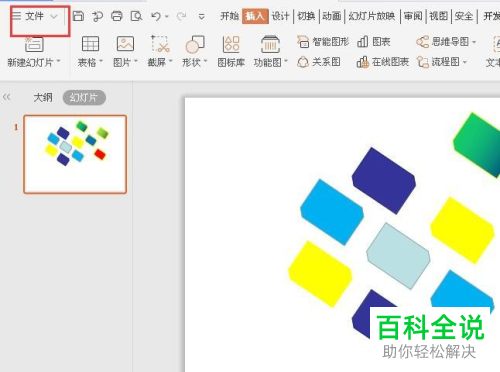Open the 切换 tab
The height and width of the screenshot is (372, 500).
click(306, 16)
